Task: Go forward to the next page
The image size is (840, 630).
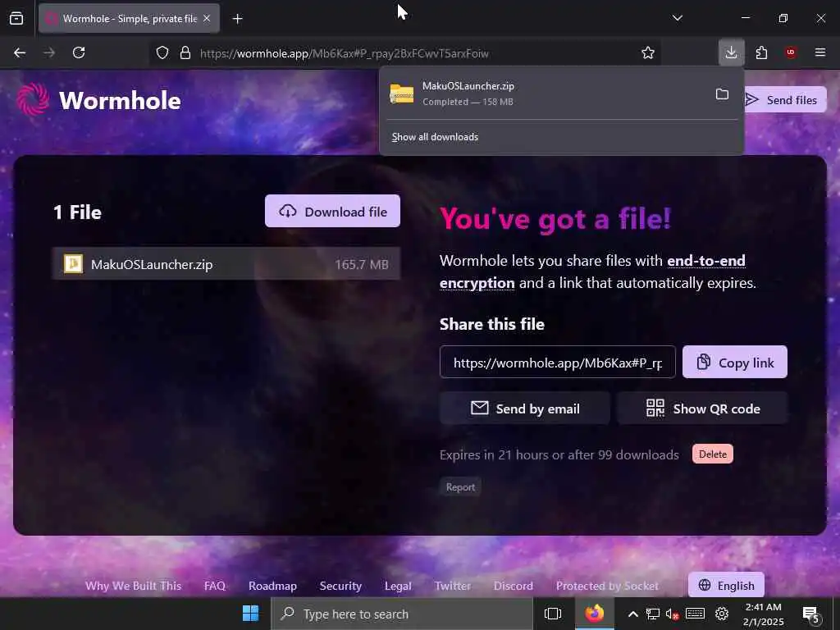Action: point(49,52)
